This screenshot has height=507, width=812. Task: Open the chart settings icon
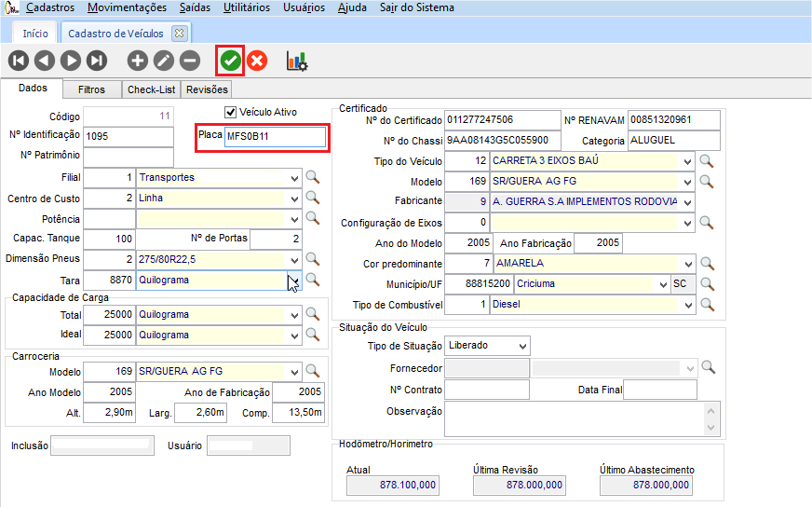(x=297, y=62)
